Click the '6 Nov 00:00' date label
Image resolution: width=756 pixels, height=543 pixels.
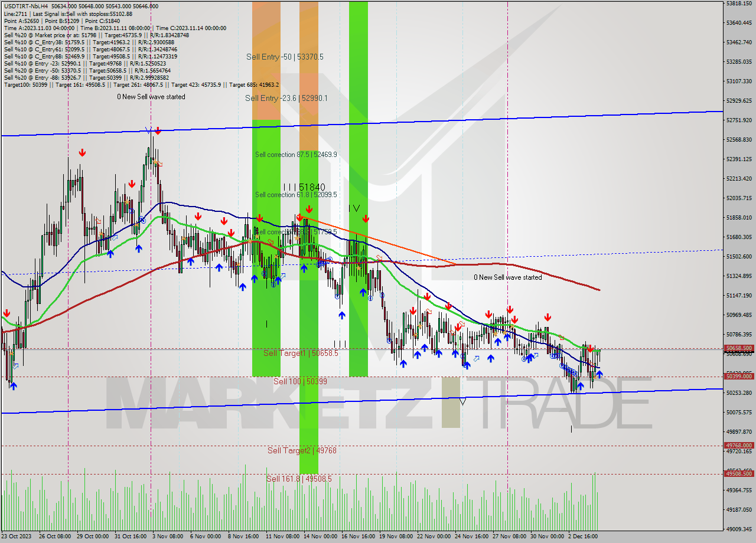coord(205,537)
